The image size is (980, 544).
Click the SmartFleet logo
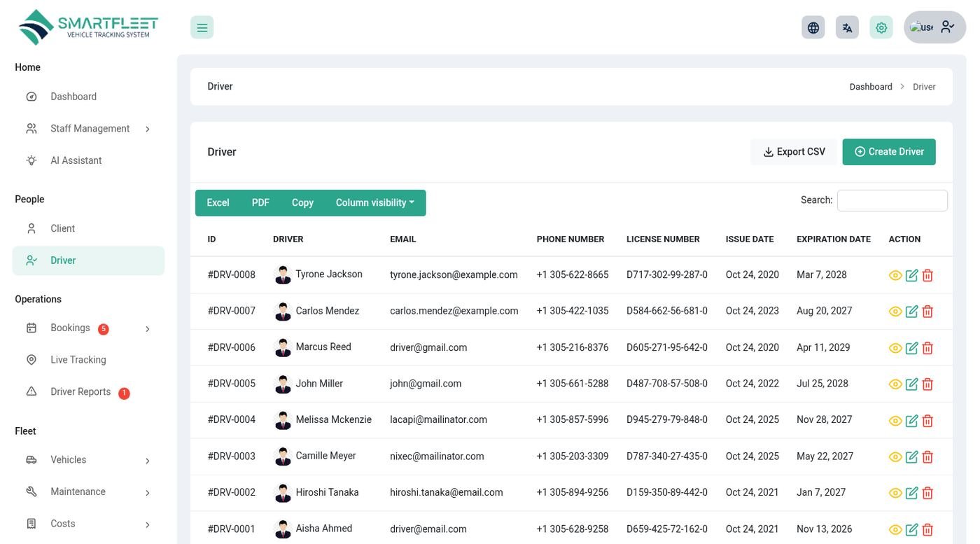click(x=88, y=27)
